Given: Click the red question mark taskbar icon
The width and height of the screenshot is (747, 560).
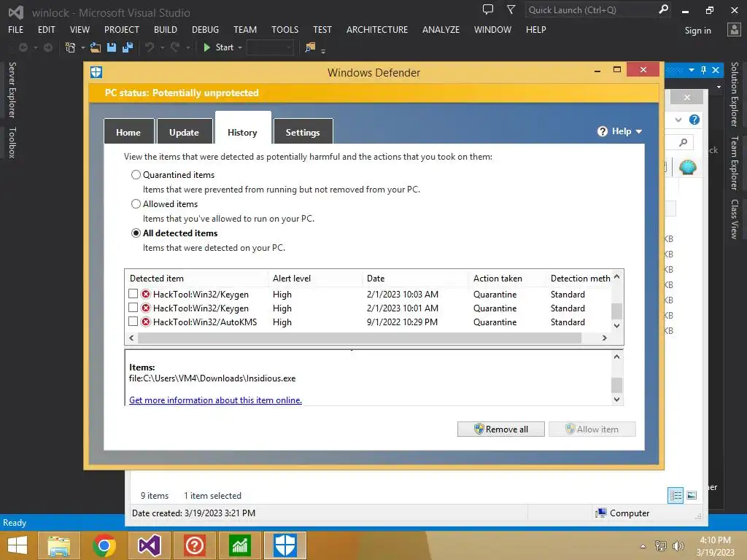Looking at the screenshot, I should click(194, 545).
